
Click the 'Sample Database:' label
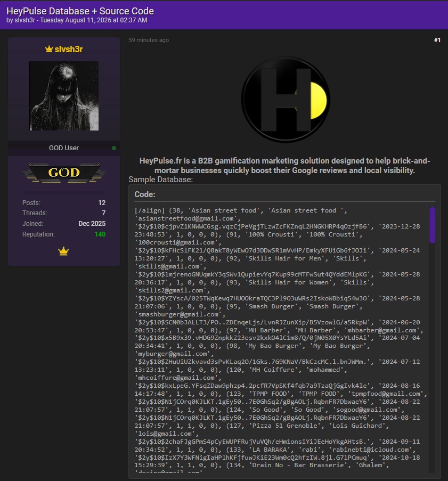click(x=161, y=180)
